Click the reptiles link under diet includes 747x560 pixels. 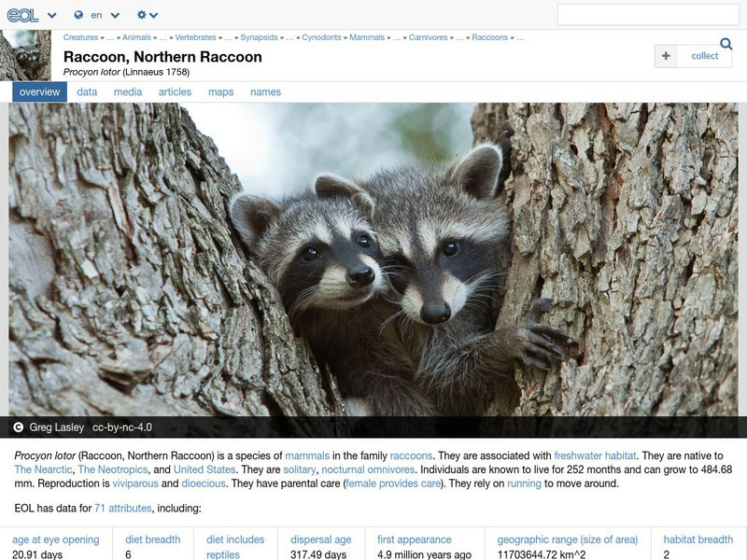tap(223, 554)
